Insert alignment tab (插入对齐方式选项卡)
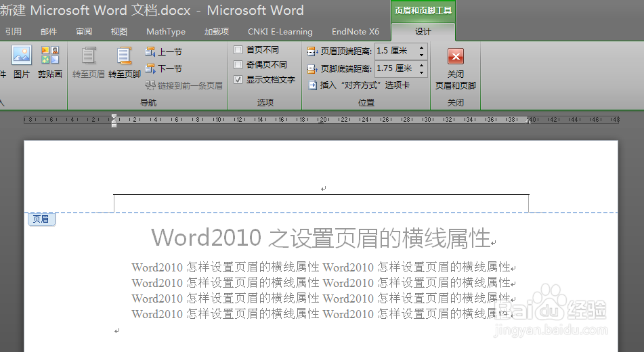Screen dimensions: 644x352 click(358, 85)
